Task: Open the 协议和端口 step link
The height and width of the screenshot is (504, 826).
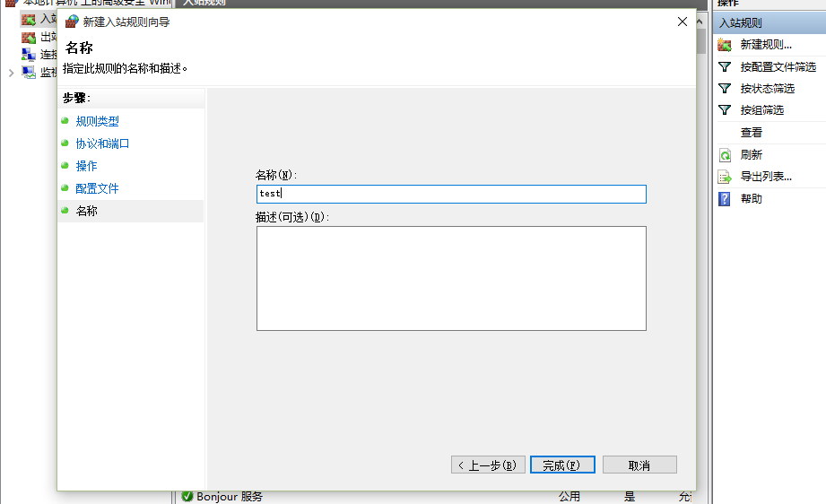Action: tap(103, 143)
